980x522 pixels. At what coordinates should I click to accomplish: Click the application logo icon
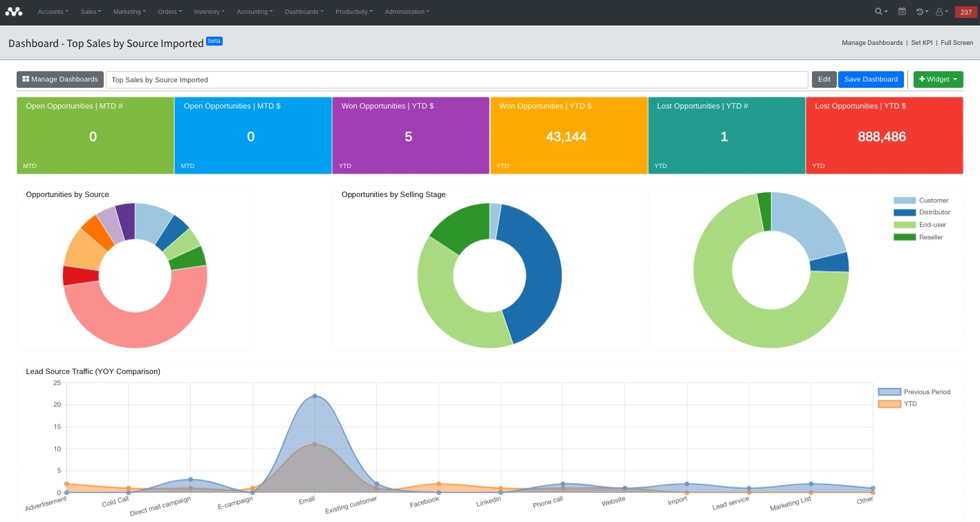coord(14,12)
